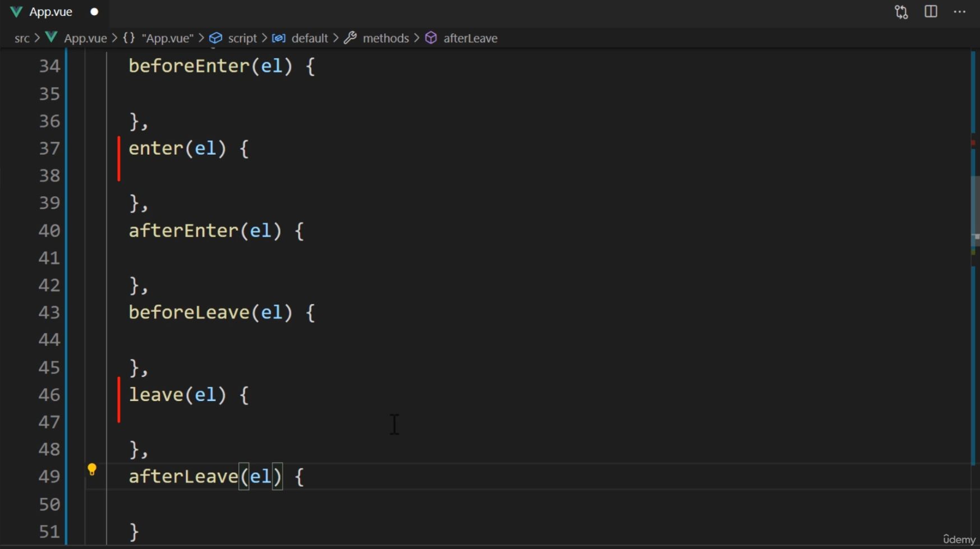
Task: Place cursor on beforeLeave method name
Action: (x=188, y=312)
